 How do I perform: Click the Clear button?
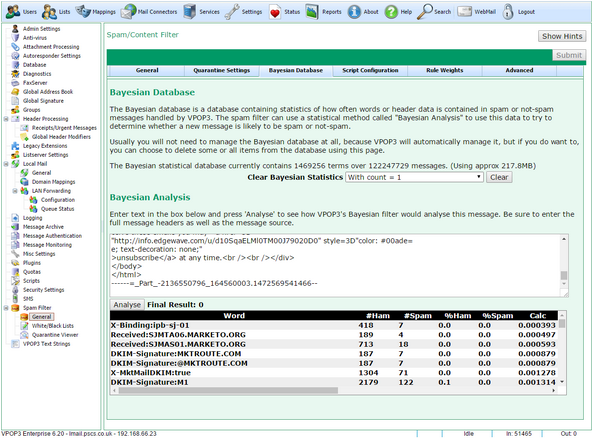point(499,177)
